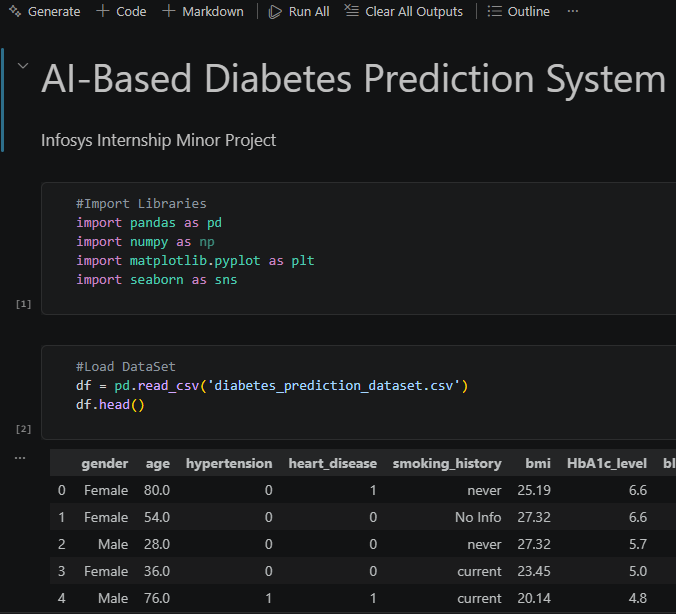Viewport: 676px width, 614px height.
Task: Click the Run All play icon
Action: [275, 12]
